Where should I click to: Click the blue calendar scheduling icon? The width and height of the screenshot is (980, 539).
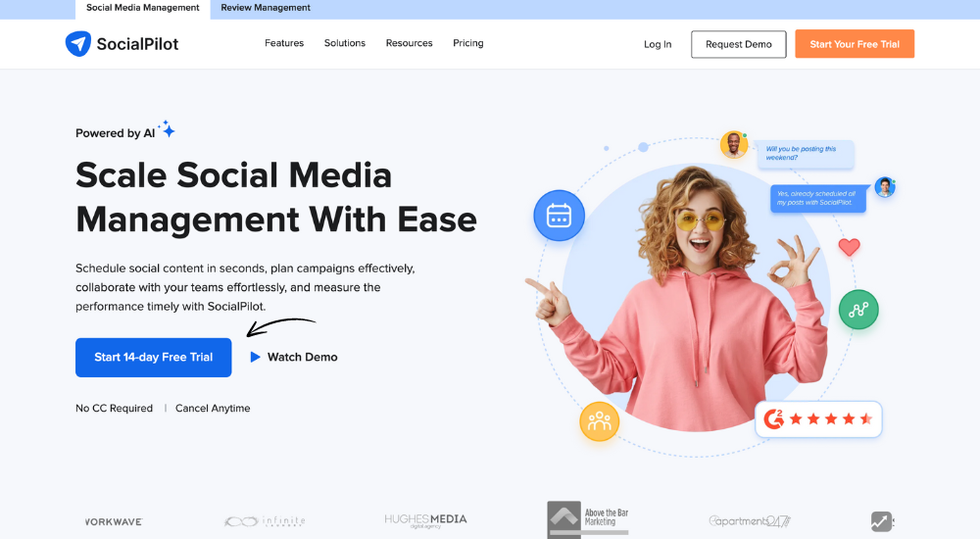pyautogui.click(x=559, y=216)
